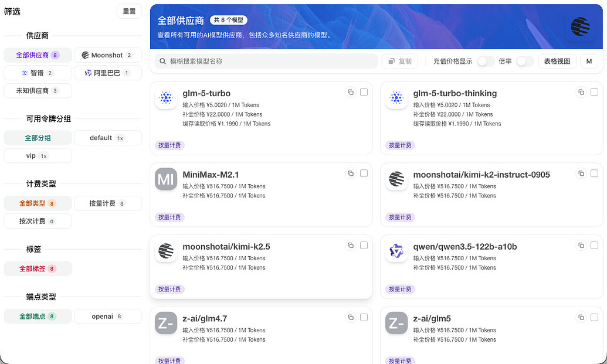Open the qwen/qwen3.5-122b-a10b model title

(x=464, y=246)
